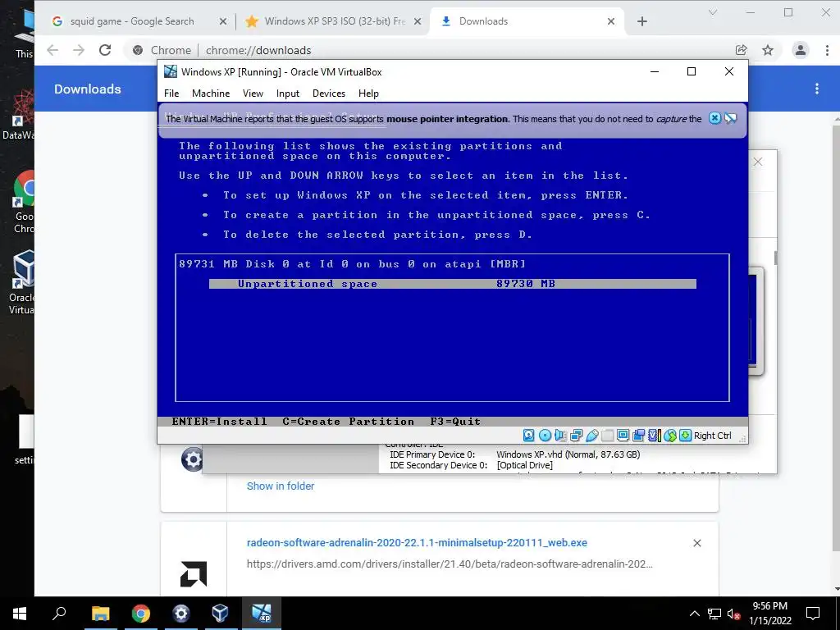Click 'C=Create Partition' text in setup footer
This screenshot has height=630, width=840.
point(348,422)
